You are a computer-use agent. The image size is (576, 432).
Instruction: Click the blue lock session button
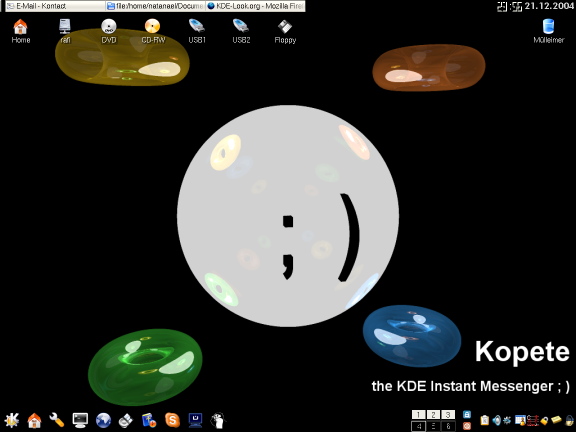point(467,415)
